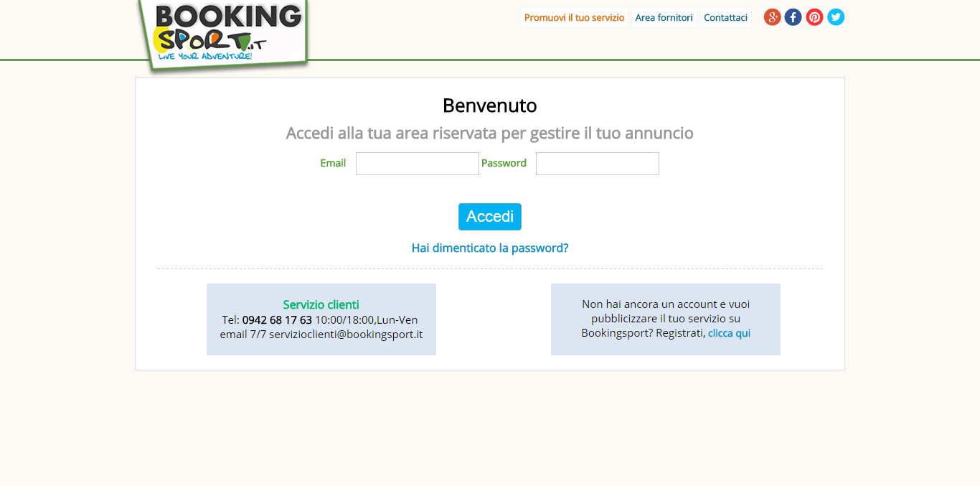Open the Contattaci page

tap(725, 17)
